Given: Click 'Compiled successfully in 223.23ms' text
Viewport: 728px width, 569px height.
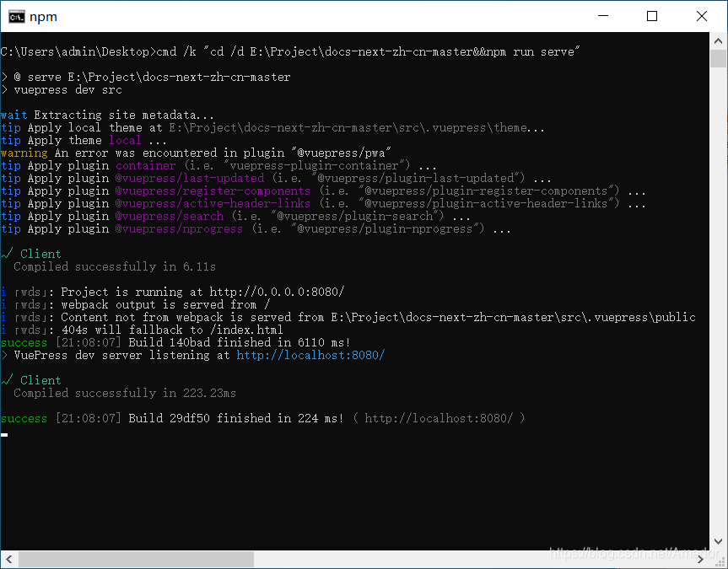Looking at the screenshot, I should pyautogui.click(x=125, y=393).
